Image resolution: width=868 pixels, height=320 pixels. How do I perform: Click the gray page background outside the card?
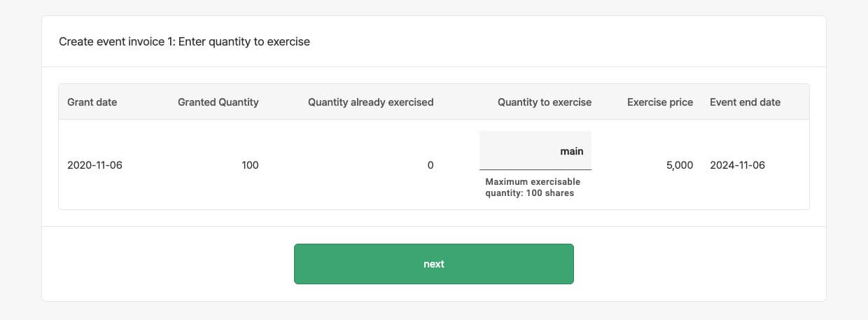click(20, 161)
